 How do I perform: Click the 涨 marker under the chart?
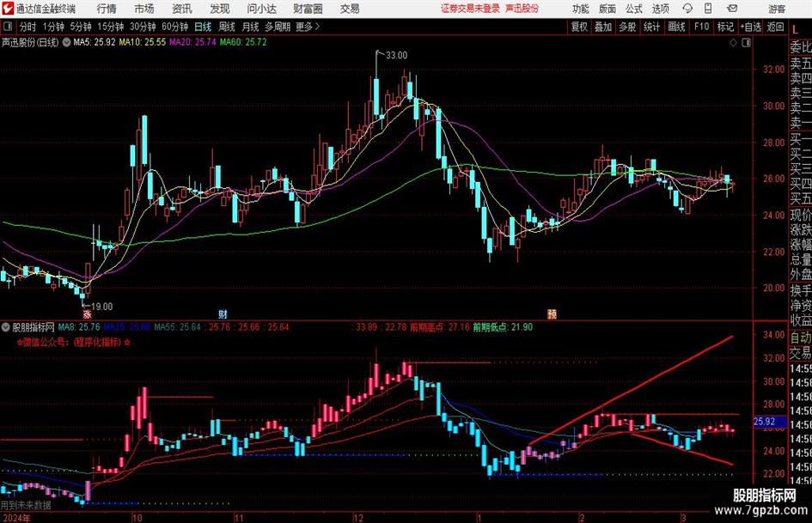(87, 313)
